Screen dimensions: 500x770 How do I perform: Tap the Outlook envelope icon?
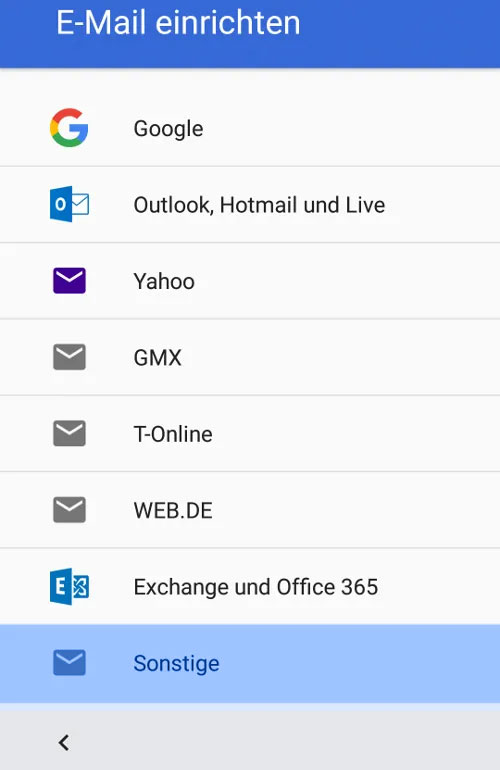point(69,204)
